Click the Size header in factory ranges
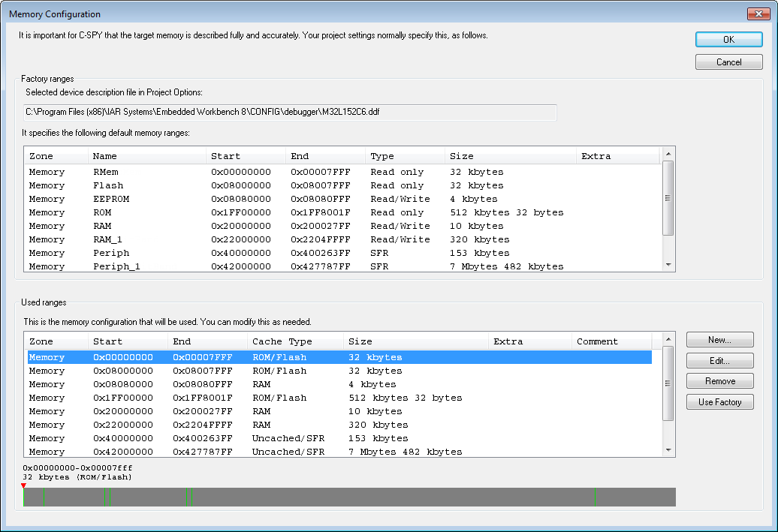 point(509,156)
